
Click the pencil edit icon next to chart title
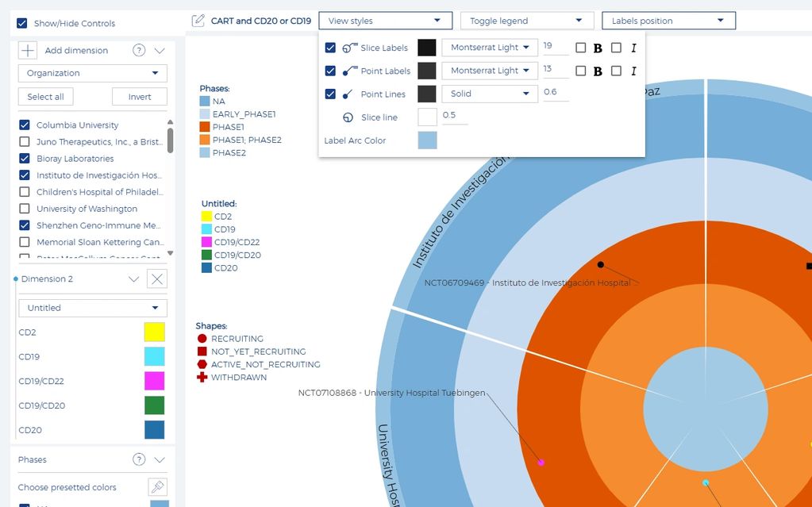(198, 21)
